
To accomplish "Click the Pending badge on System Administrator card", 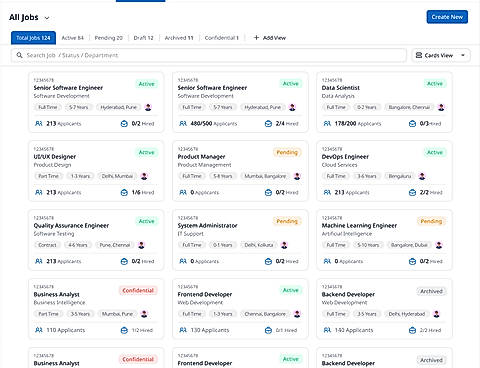I will (287, 221).
